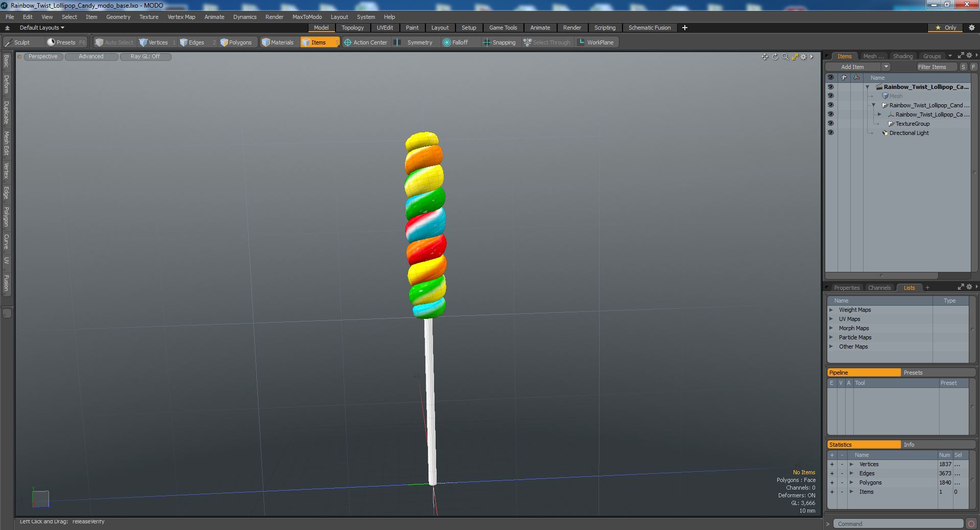Click the Lists panel expand-arrows icon
Viewport: 980px width, 530px height.
[x=961, y=287]
